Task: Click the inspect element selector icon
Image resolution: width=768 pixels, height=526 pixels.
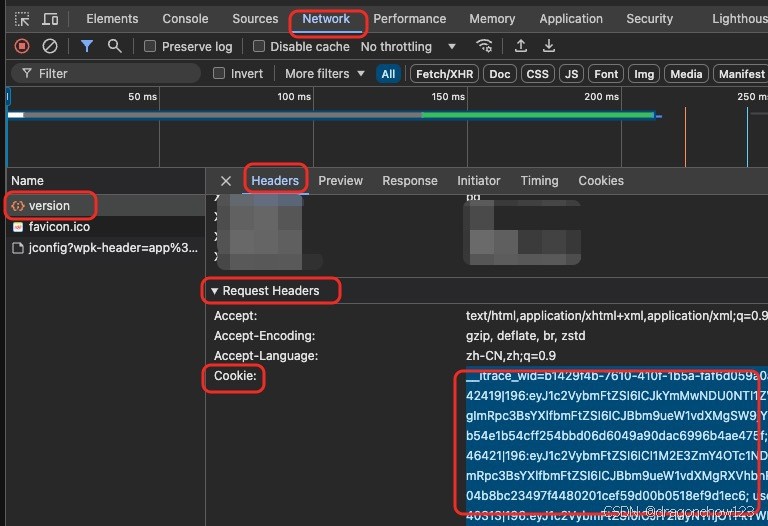Action: tap(22, 19)
